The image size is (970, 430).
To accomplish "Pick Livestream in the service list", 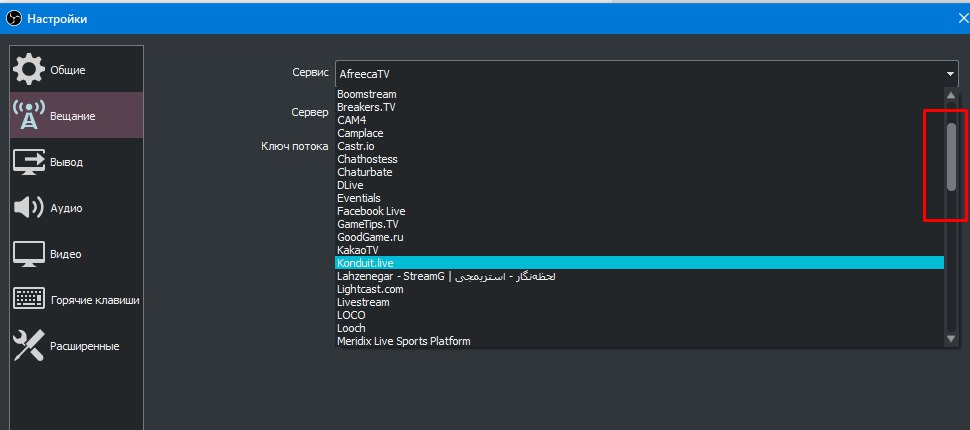I will coord(639,302).
